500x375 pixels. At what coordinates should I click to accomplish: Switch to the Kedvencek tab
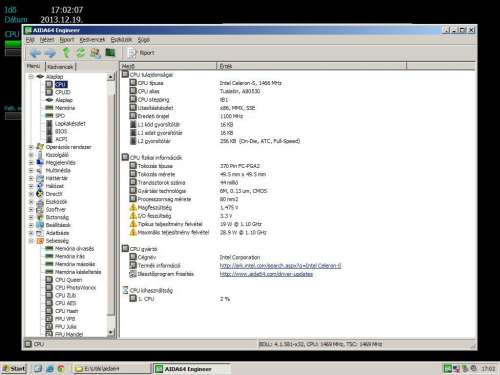60,67
